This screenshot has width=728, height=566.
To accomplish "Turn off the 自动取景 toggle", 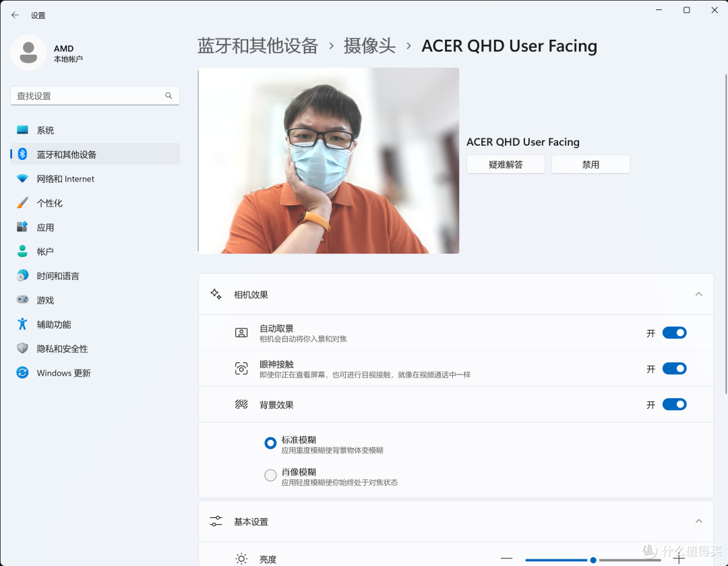I will pos(674,333).
